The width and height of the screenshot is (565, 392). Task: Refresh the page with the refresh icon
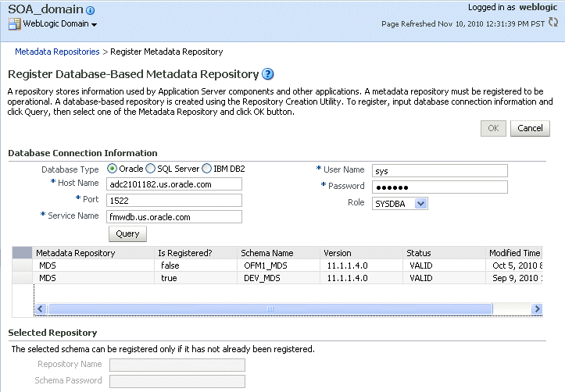[553, 23]
